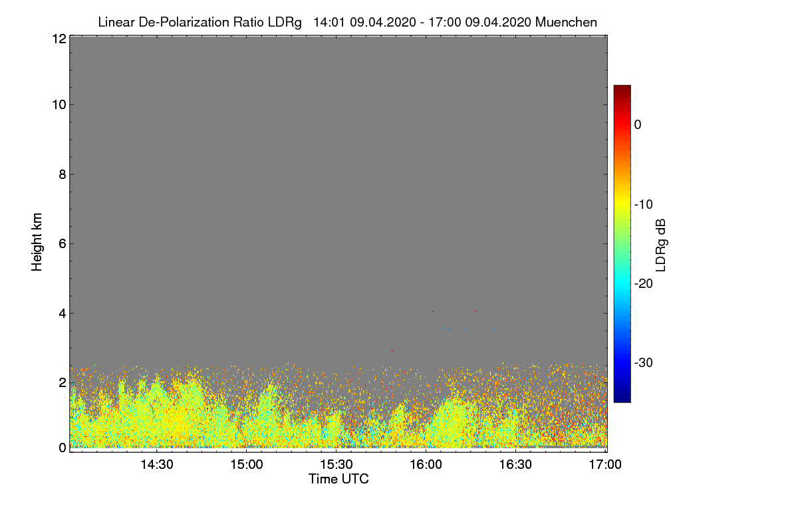
Task: Click the height tick label '10'
Action: [x=58, y=104]
